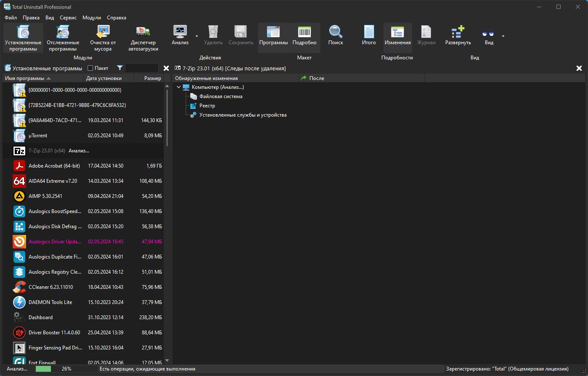Open the Вид dropdown arrow
588x376 pixels.
[503, 36]
